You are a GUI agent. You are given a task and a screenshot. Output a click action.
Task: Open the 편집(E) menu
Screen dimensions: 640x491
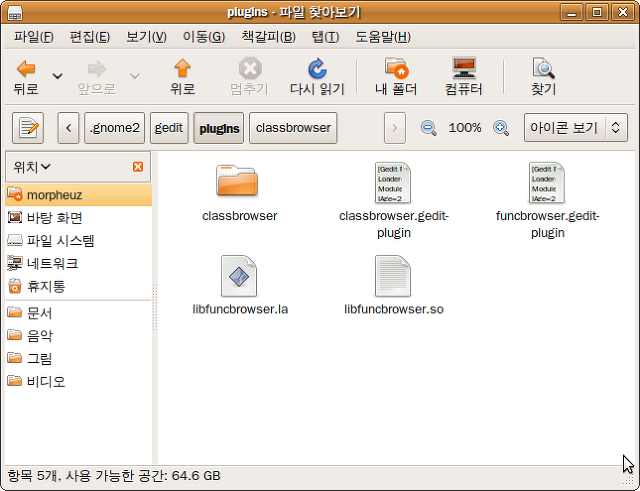pos(90,37)
